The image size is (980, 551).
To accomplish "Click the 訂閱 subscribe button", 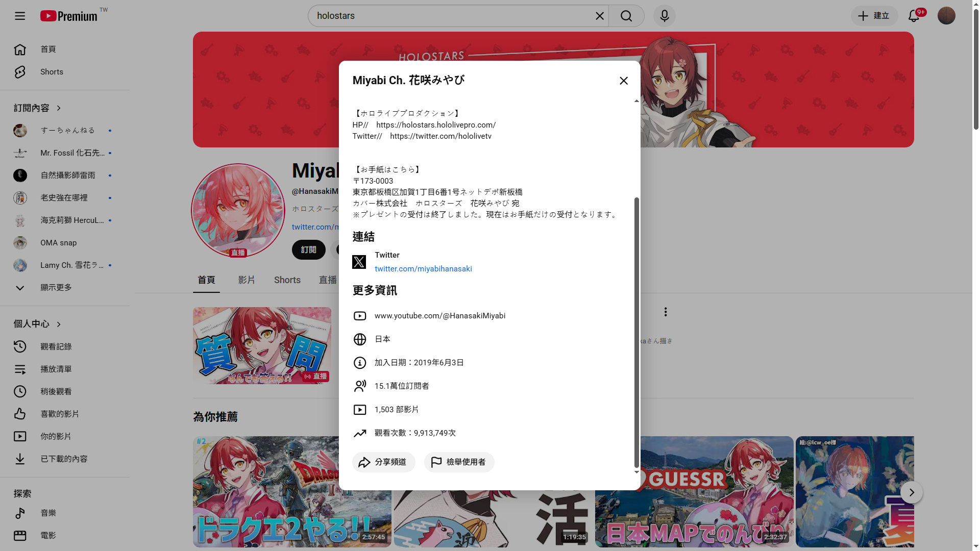I will [308, 250].
